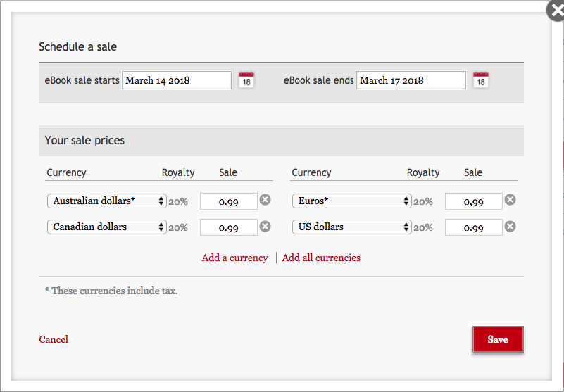Close the Schedule a sale dialog
This screenshot has width=564, height=392.
[556, 11]
